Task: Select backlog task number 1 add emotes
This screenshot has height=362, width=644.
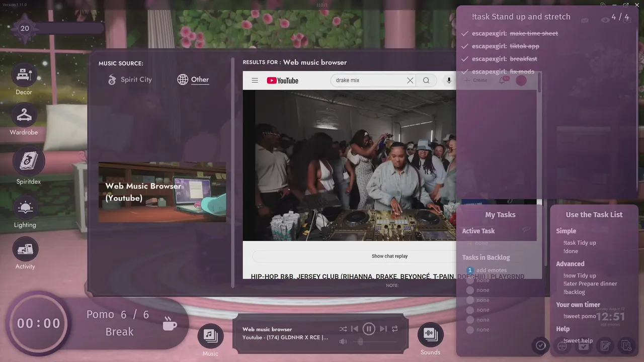Action: (487, 270)
